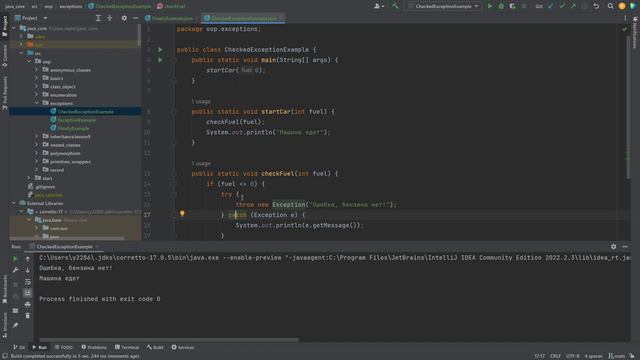Image resolution: width=640 pixels, height=360 pixels.
Task: Hide the Run tool window
Action: [x=625, y=247]
